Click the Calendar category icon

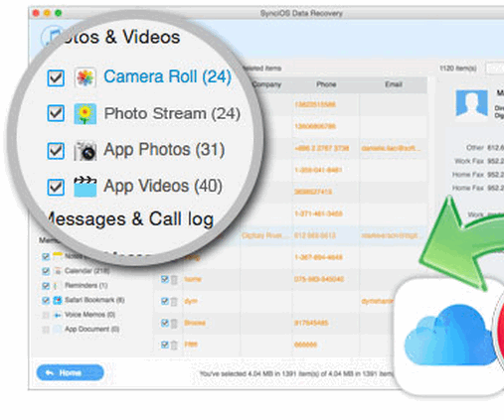click(x=58, y=271)
